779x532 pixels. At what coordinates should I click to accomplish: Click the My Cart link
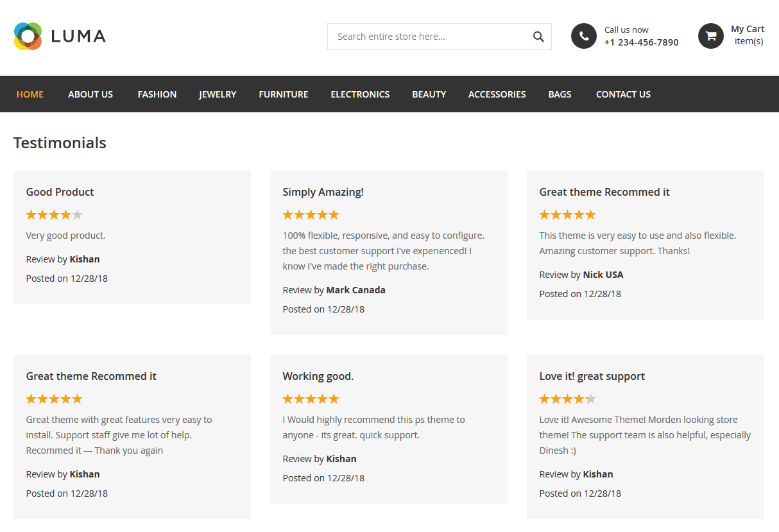pyautogui.click(x=748, y=29)
